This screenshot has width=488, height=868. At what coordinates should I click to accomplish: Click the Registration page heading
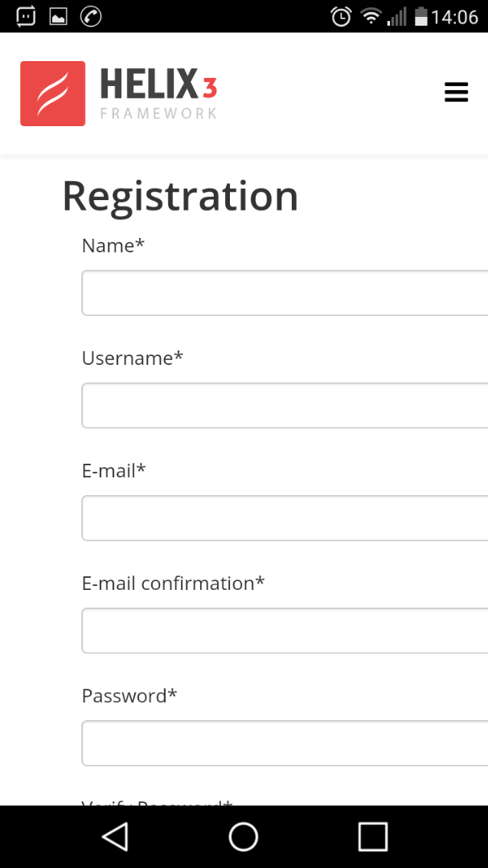coord(180,196)
